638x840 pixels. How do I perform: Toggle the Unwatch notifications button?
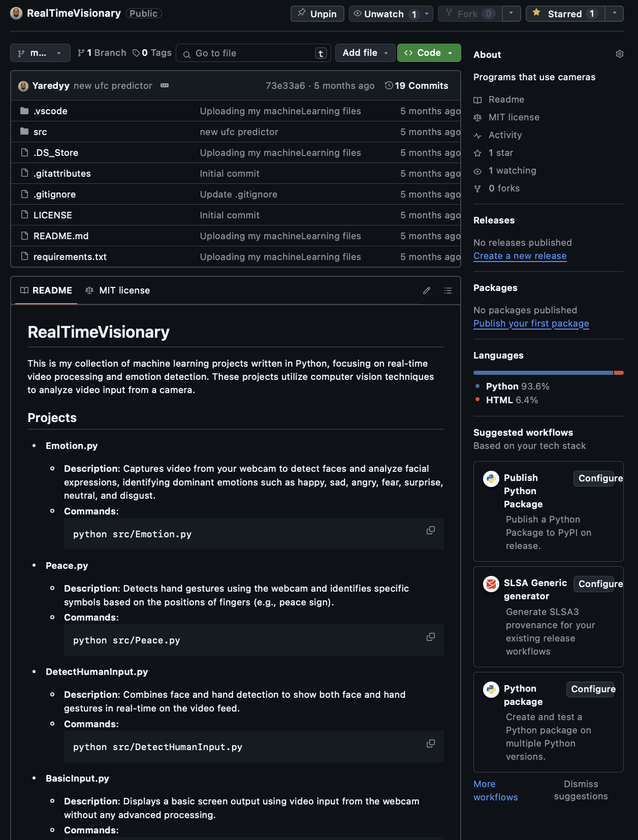point(384,14)
